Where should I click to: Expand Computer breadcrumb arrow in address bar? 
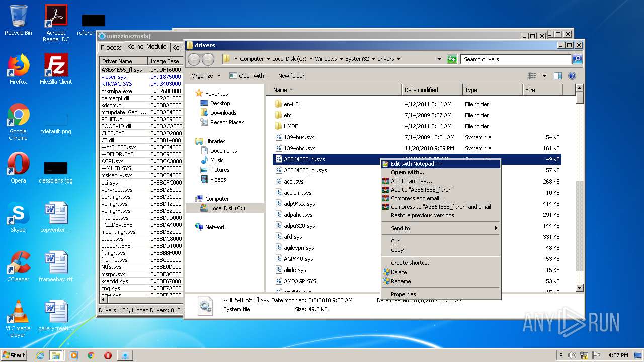(268, 59)
